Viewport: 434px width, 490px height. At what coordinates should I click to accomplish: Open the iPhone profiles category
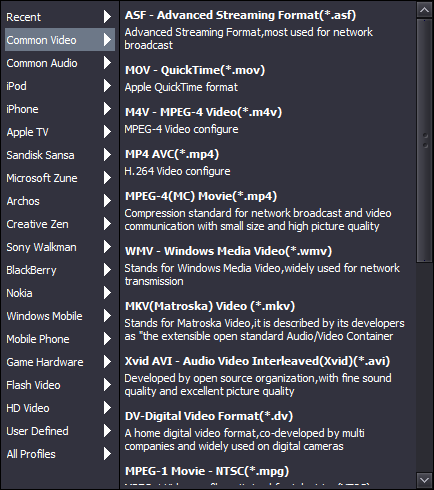(x=60, y=109)
